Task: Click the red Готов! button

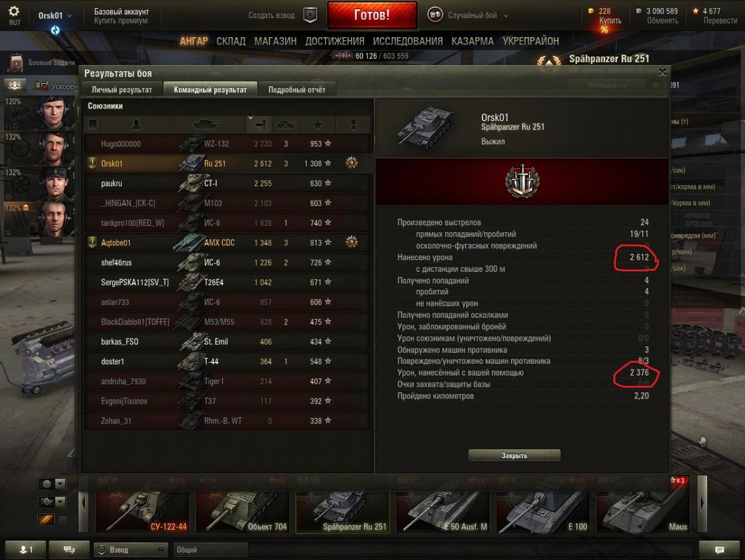Action: tap(372, 16)
